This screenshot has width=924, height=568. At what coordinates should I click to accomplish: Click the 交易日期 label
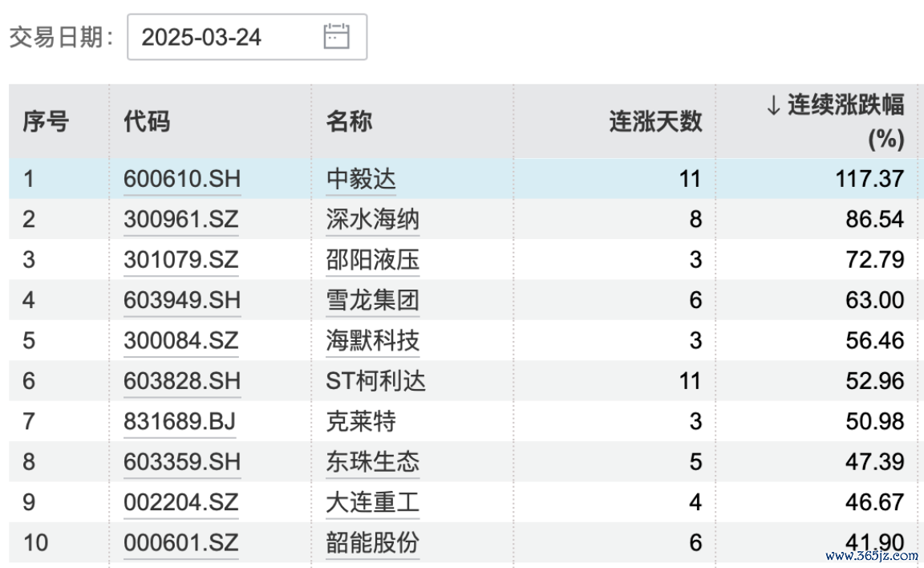click(61, 37)
